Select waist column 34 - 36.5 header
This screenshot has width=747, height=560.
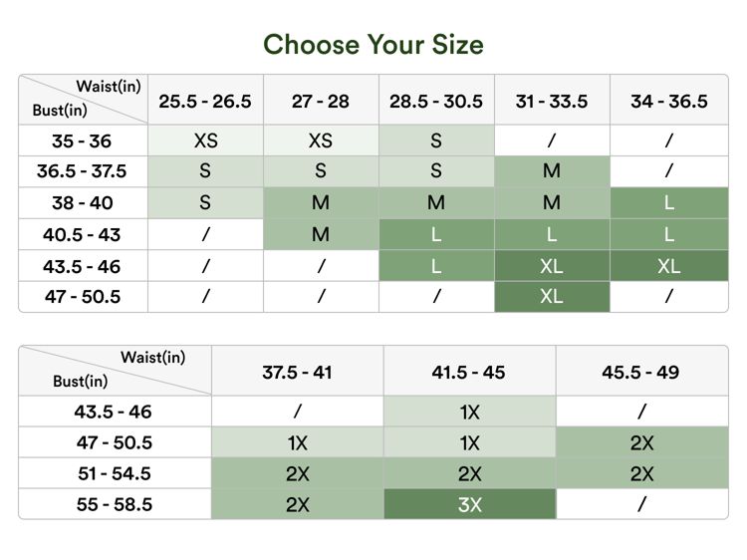[668, 102]
